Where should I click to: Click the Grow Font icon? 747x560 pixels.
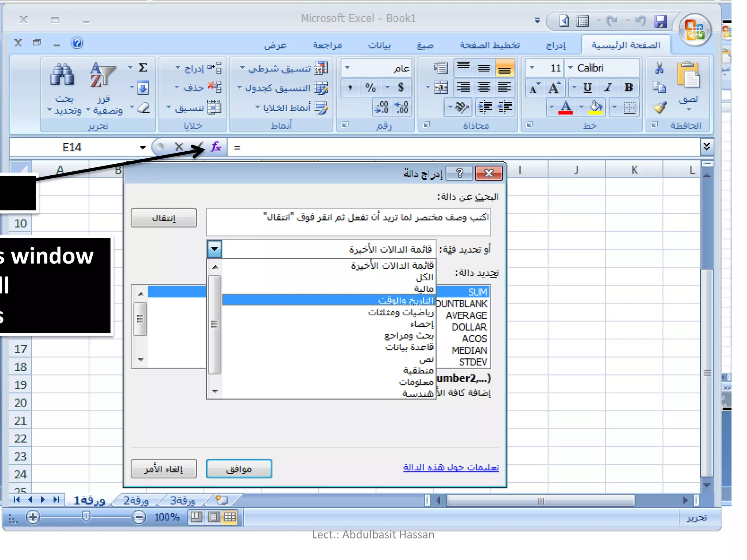click(554, 88)
